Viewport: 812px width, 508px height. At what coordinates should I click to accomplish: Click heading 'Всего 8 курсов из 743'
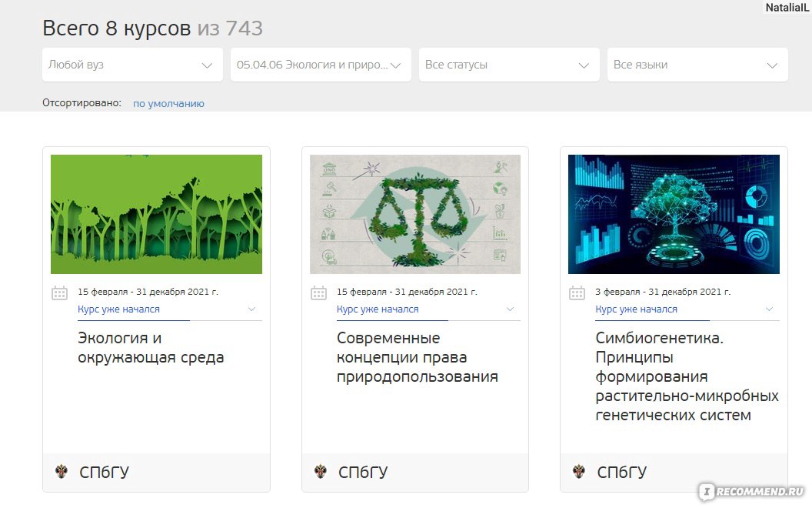click(x=153, y=28)
